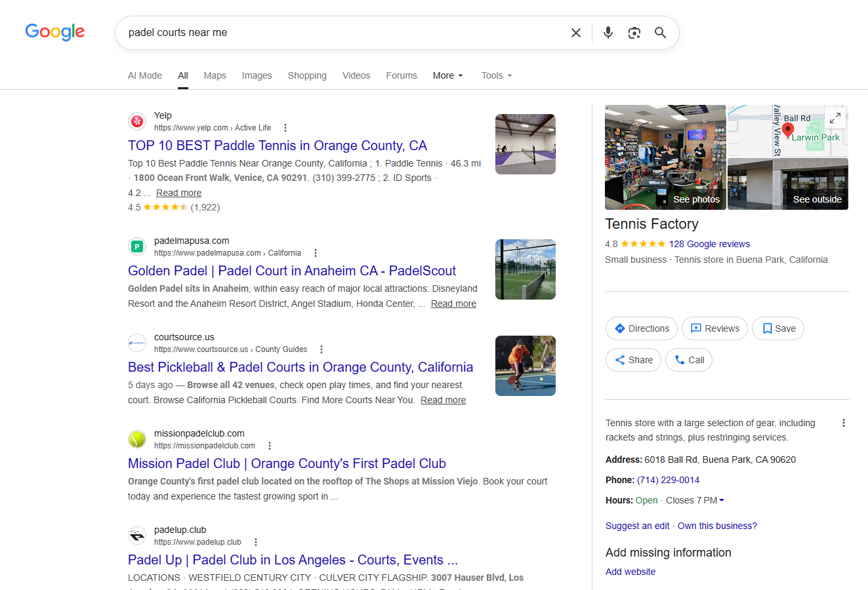This screenshot has height=590, width=868.
Task: Expand the Tools dropdown
Action: [x=497, y=75]
